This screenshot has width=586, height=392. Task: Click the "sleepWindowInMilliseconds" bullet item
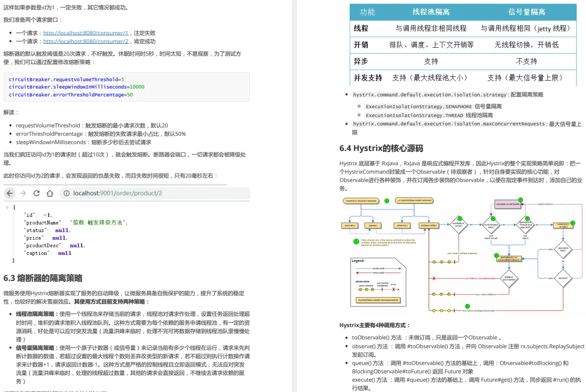click(83, 142)
